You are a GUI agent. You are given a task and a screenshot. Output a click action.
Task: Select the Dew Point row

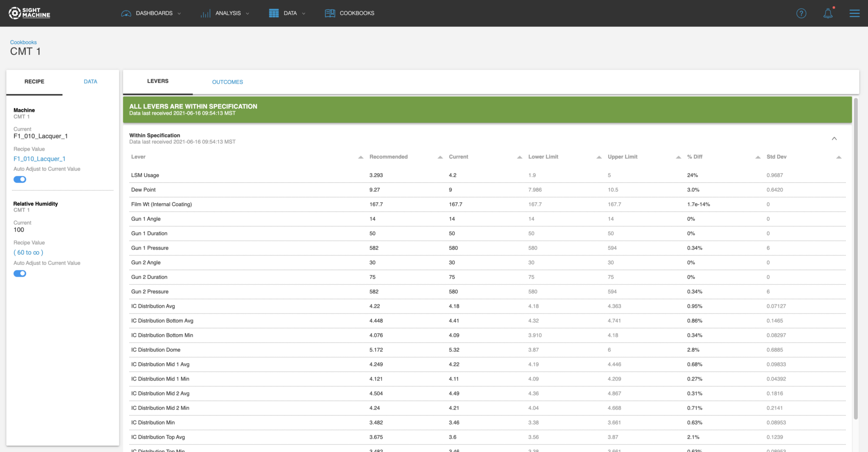coord(487,190)
